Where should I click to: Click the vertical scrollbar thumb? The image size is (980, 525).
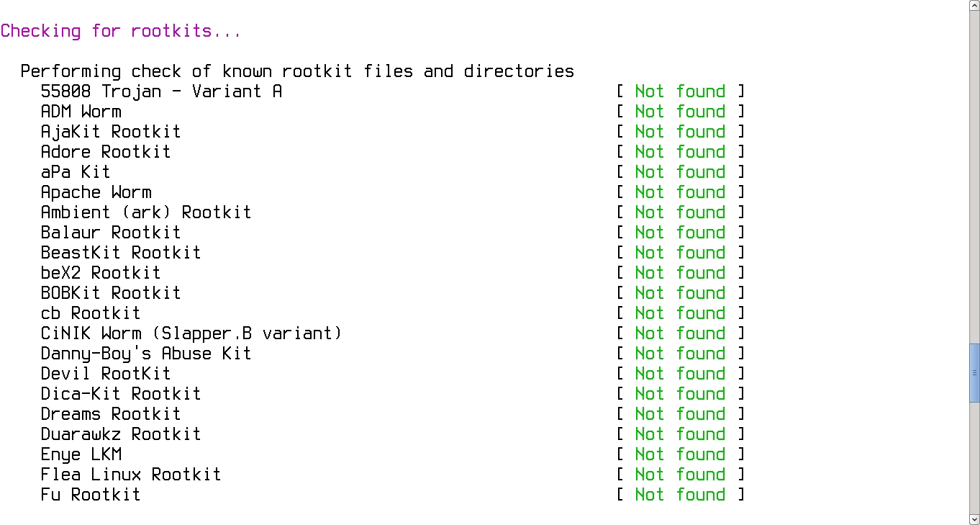(974, 372)
